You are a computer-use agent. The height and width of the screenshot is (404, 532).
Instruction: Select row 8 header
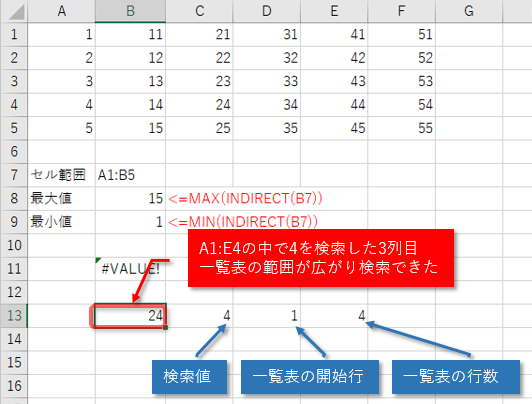point(14,198)
